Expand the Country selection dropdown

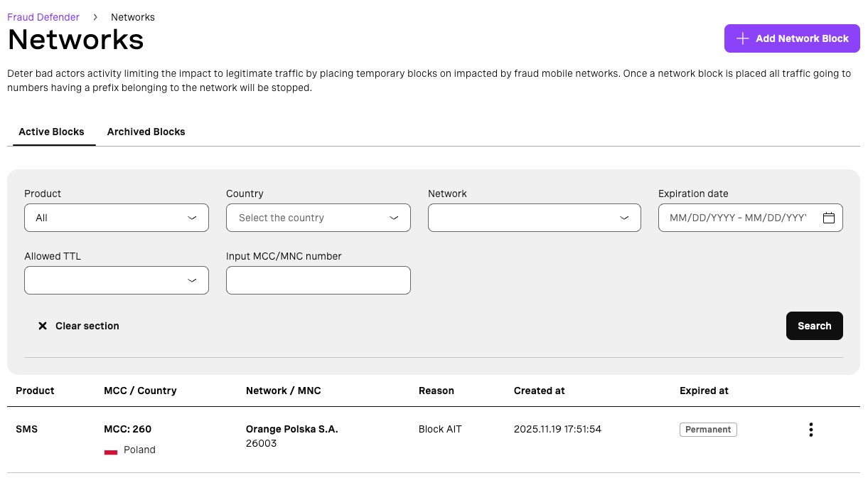point(318,218)
